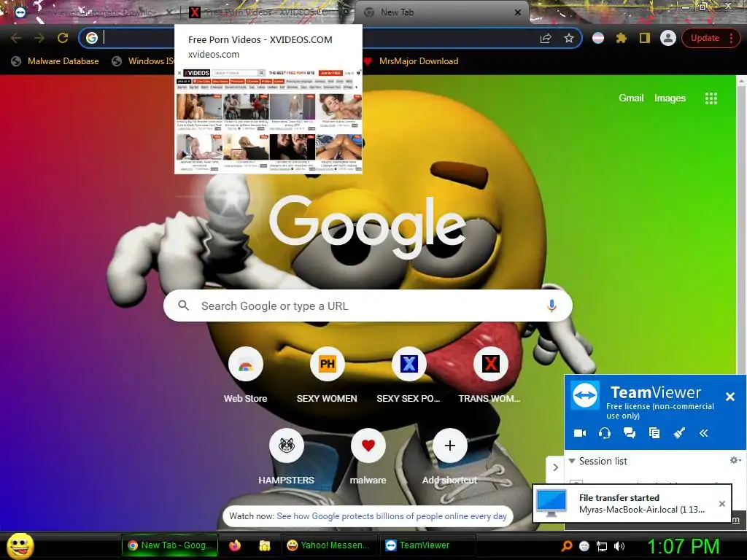Open the malware heart shortcut
The image size is (747, 560).
pyautogui.click(x=368, y=457)
